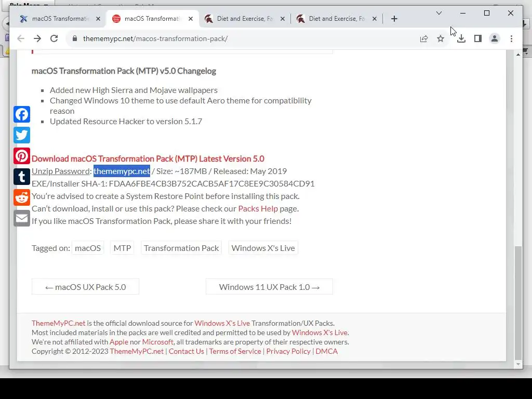532x399 pixels.
Task: Send page by Email sidebar icon
Action: coord(22,218)
